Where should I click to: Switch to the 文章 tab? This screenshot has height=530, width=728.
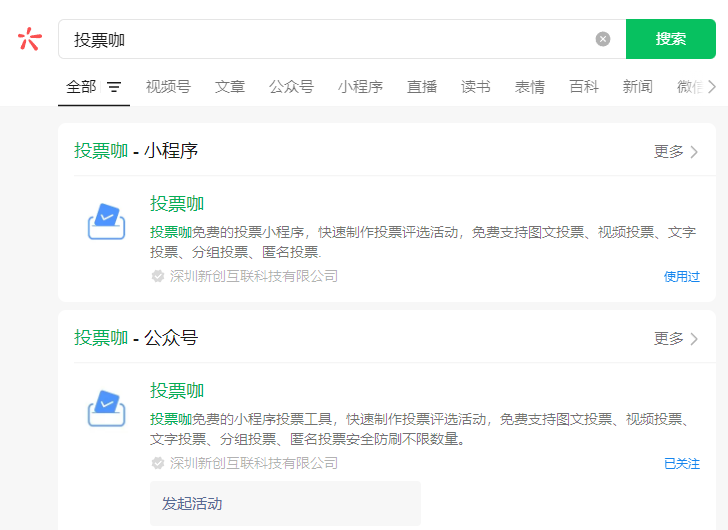(x=229, y=87)
